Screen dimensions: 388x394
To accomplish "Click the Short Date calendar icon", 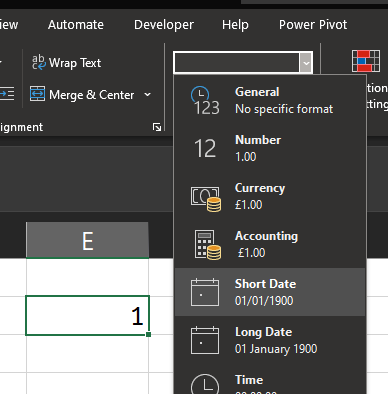I will (205, 292).
